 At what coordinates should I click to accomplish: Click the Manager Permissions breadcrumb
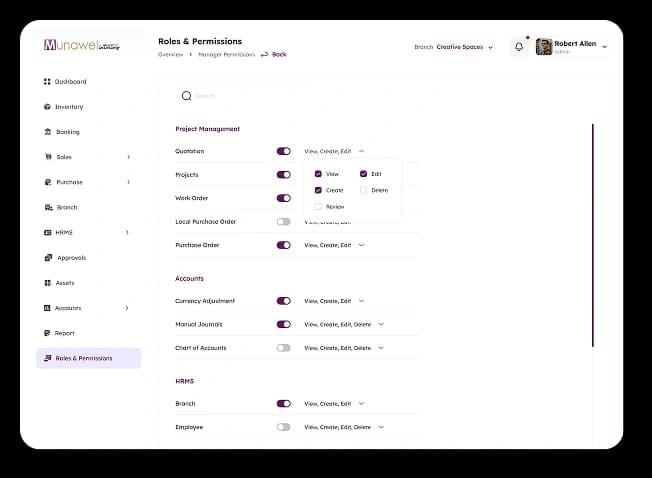pos(227,54)
